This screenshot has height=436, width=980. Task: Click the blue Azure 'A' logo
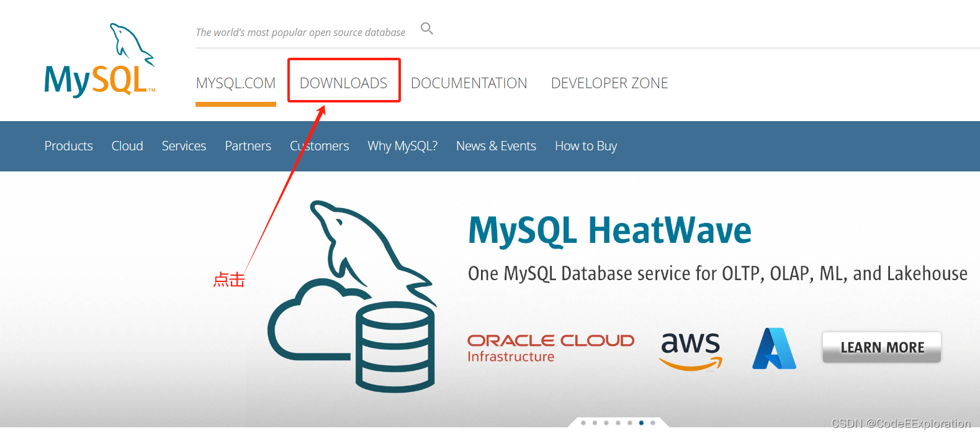[x=774, y=348]
